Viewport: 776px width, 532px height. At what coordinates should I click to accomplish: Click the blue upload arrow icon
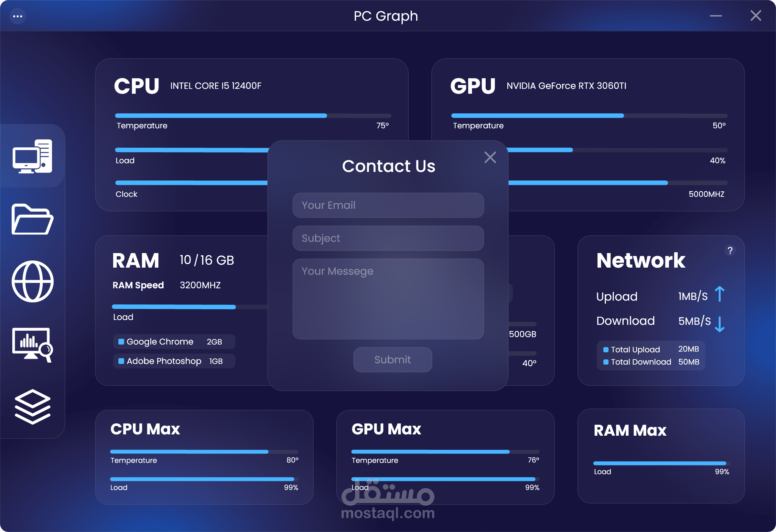(719, 294)
